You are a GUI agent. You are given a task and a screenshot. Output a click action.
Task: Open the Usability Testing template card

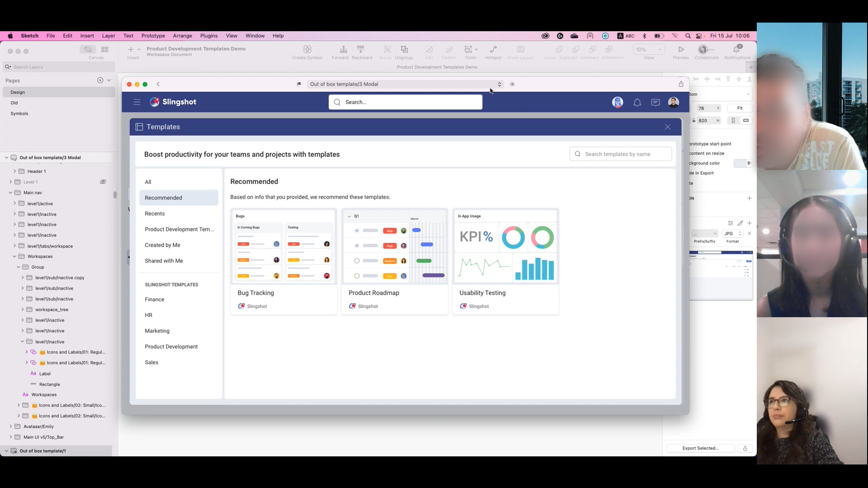505,262
